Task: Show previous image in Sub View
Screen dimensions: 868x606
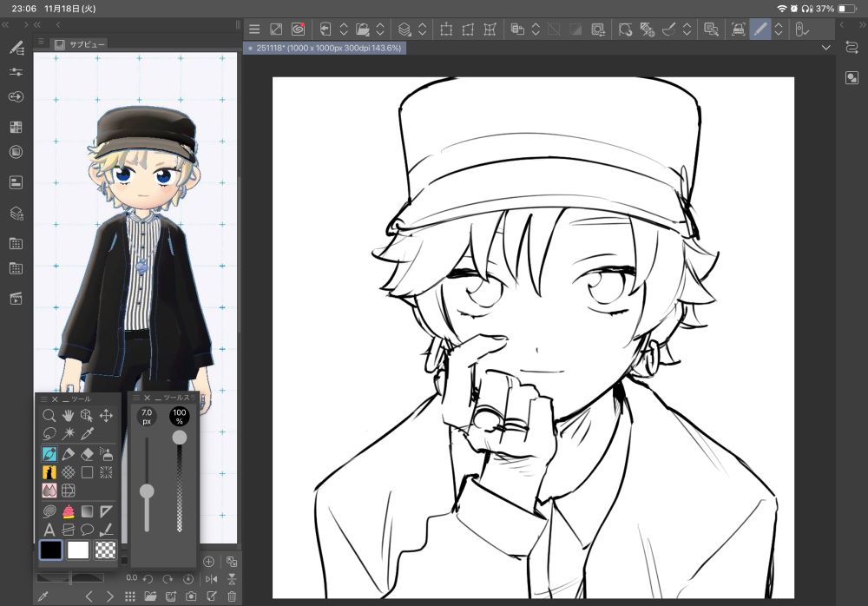Action: pyautogui.click(x=89, y=596)
